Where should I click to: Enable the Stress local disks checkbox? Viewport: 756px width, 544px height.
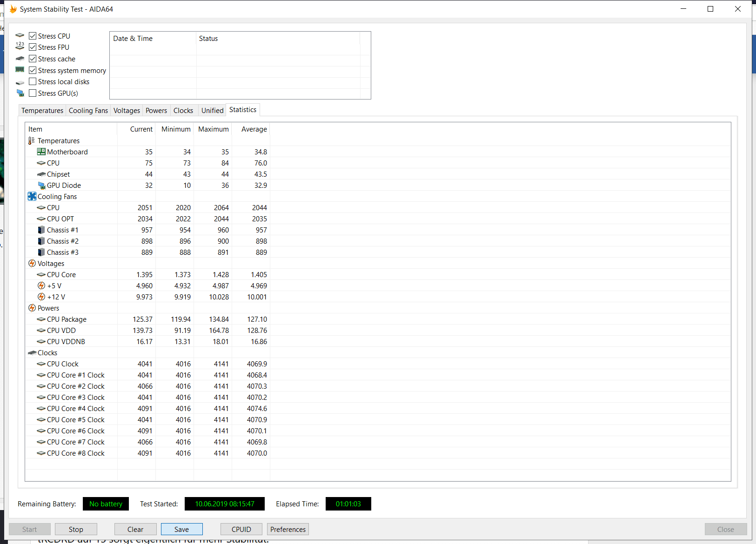[x=33, y=81]
